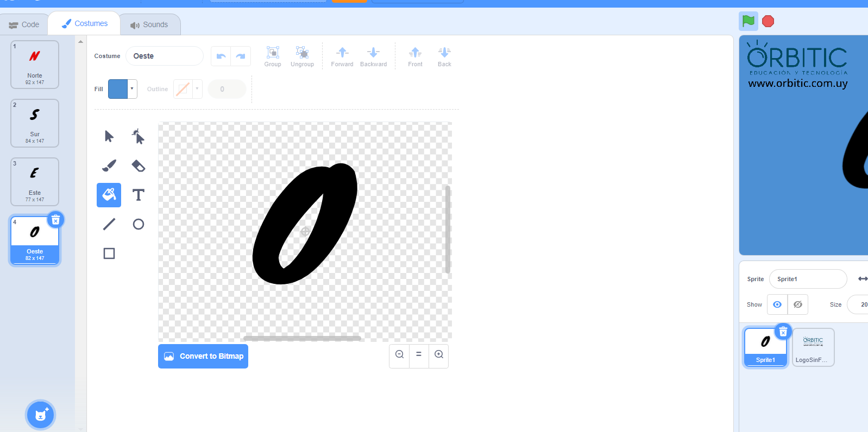The height and width of the screenshot is (432, 868).
Task: Select the arrow Select tool
Action: (x=109, y=136)
